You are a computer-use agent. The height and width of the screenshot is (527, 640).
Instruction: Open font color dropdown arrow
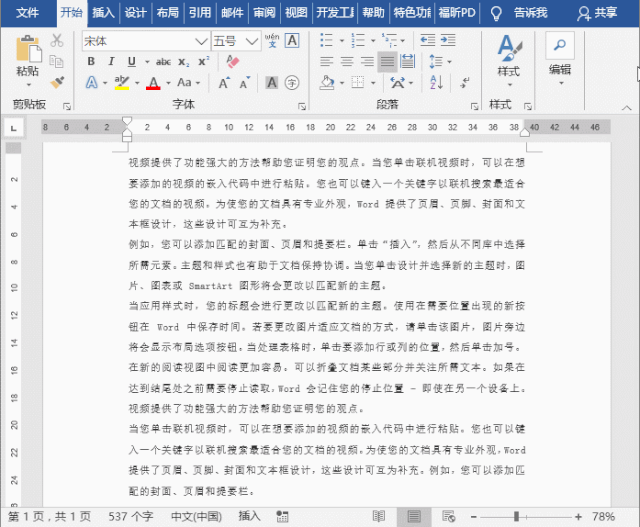coord(168,83)
